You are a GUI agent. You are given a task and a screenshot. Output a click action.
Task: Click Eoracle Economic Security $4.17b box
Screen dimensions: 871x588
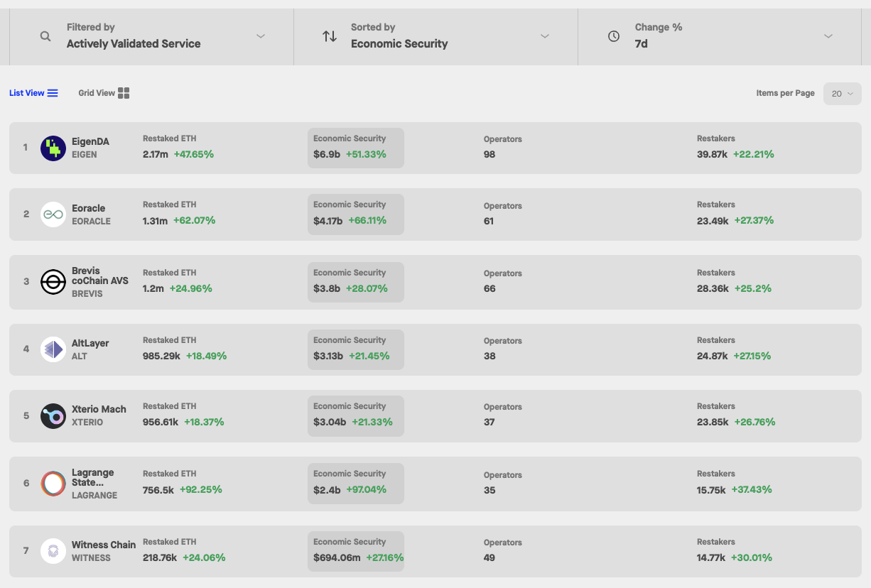[356, 214]
